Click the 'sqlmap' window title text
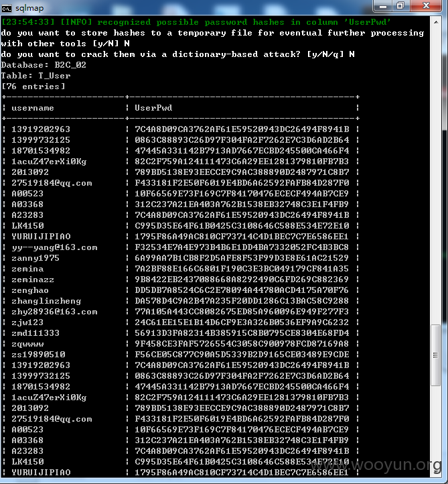 29,8
